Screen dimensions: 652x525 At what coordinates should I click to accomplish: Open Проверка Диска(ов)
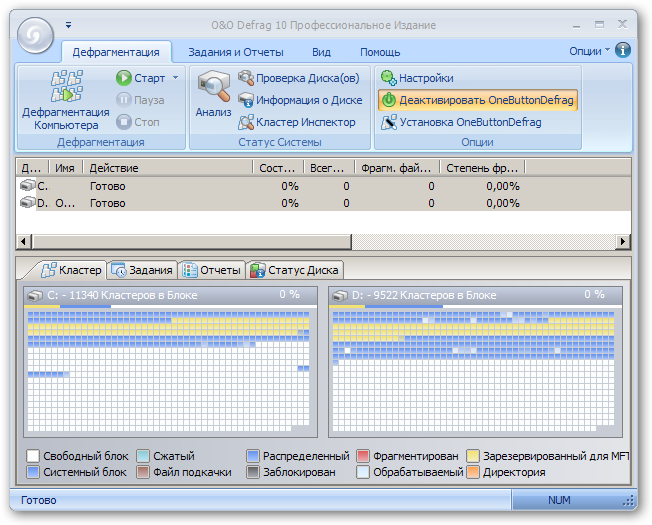tap(299, 78)
